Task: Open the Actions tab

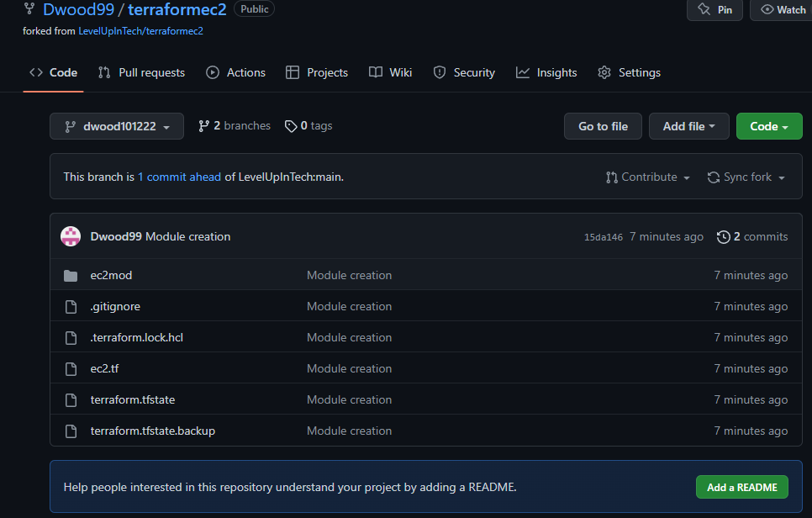Action: tap(235, 72)
